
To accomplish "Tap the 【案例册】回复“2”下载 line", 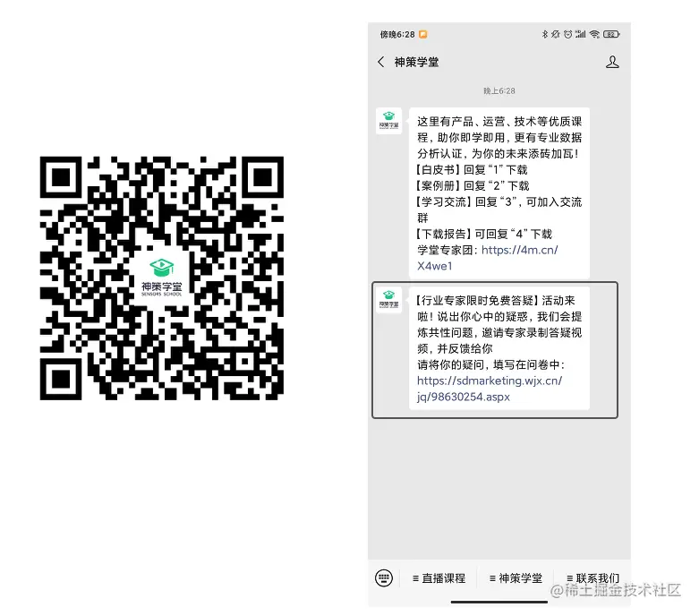I will [x=473, y=185].
